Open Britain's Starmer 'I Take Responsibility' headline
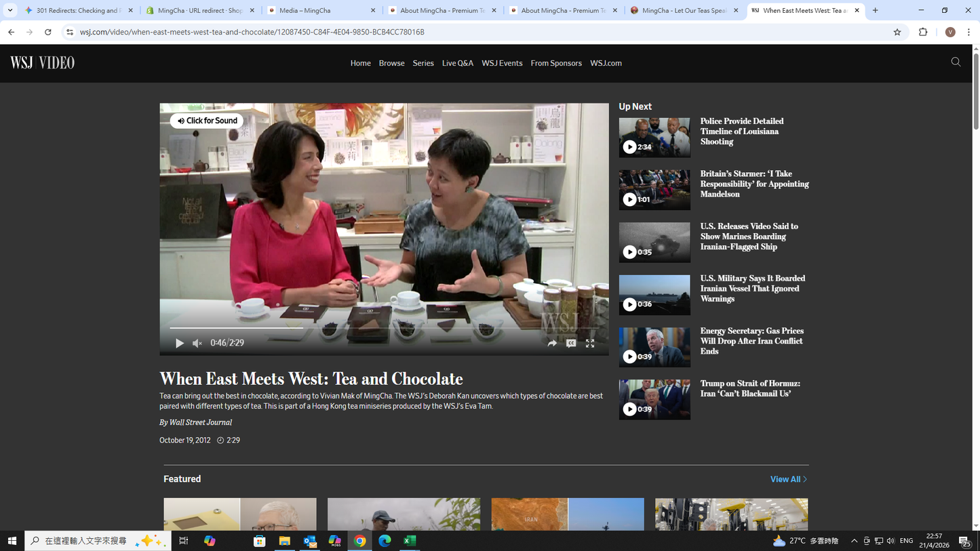 click(754, 184)
